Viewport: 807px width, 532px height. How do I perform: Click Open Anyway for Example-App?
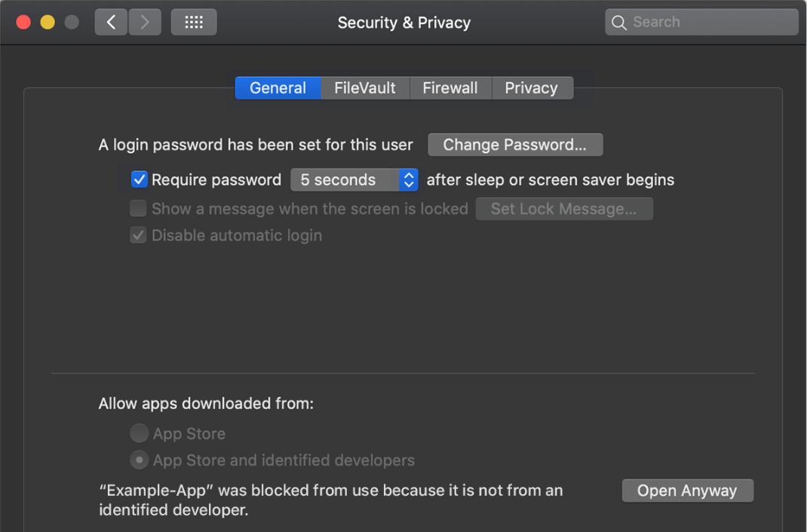[x=687, y=491]
